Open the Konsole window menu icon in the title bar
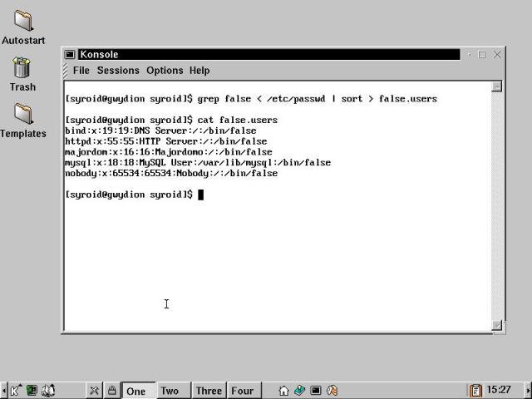 (71, 55)
